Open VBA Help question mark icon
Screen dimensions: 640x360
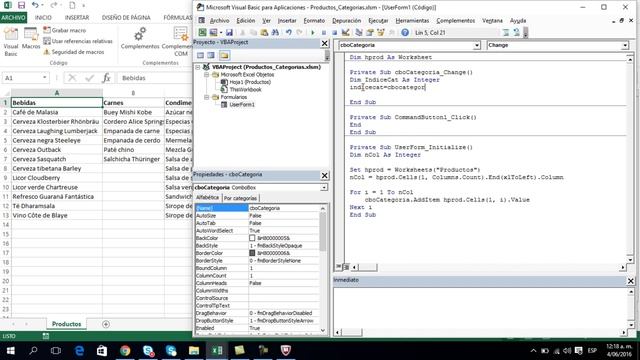click(404, 33)
